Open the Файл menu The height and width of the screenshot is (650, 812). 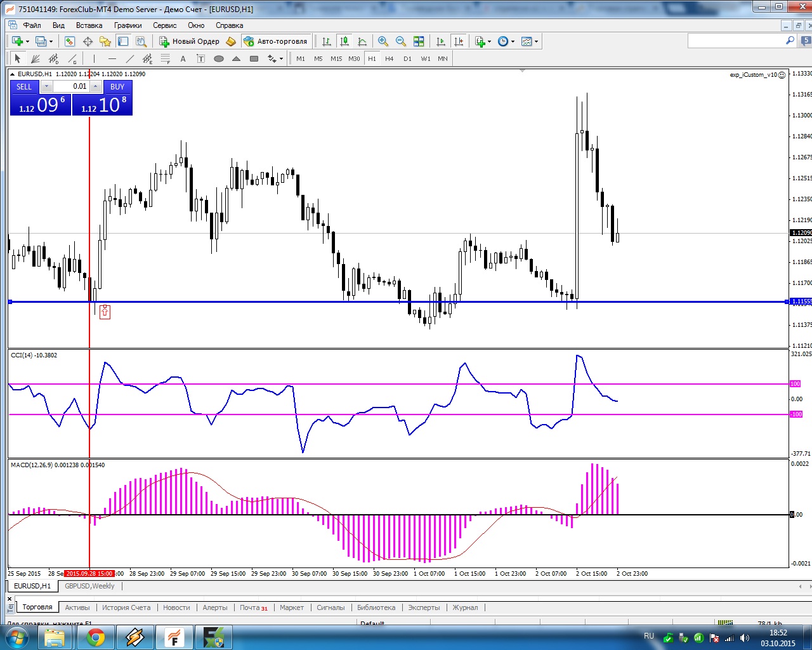pyautogui.click(x=32, y=25)
